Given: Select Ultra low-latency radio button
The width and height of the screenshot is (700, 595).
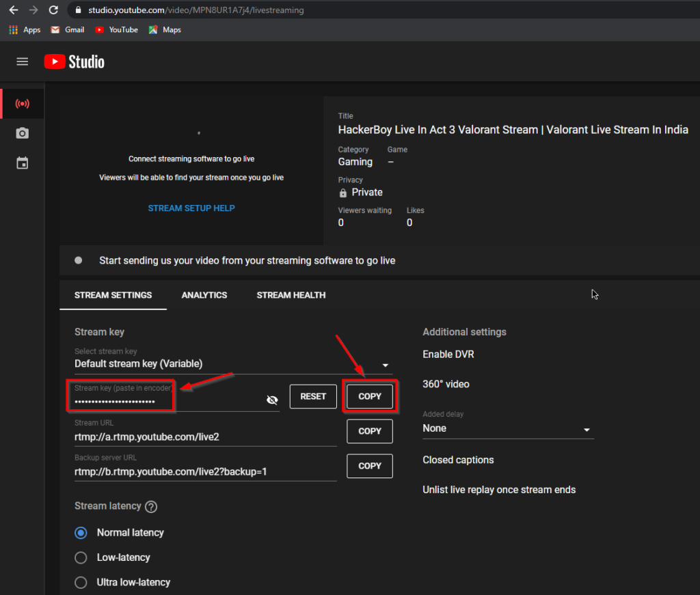Looking at the screenshot, I should click(x=81, y=583).
